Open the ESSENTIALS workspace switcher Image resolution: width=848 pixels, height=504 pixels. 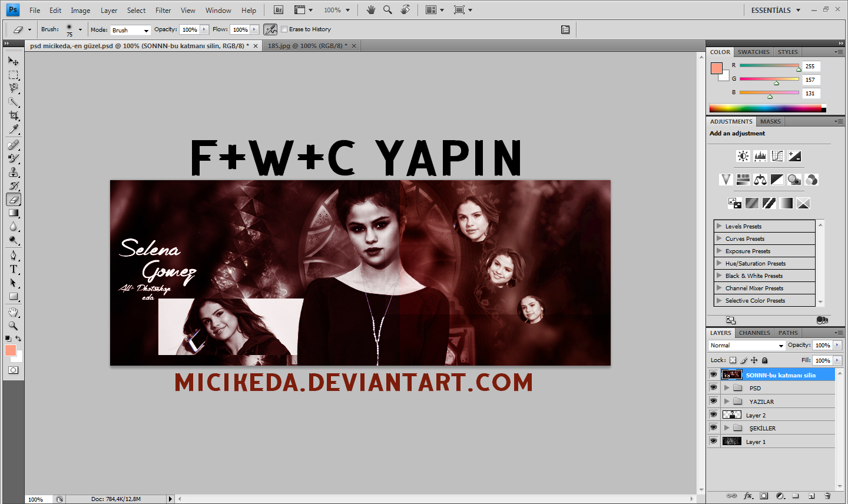[776, 10]
